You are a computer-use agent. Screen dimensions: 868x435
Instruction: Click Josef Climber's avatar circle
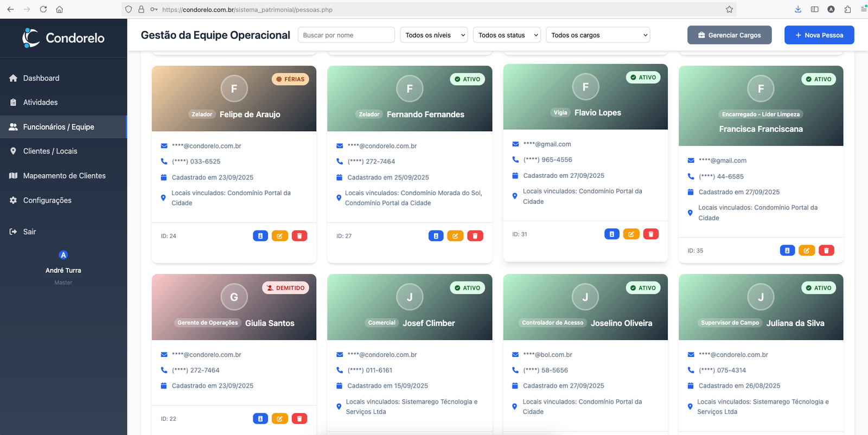410,297
